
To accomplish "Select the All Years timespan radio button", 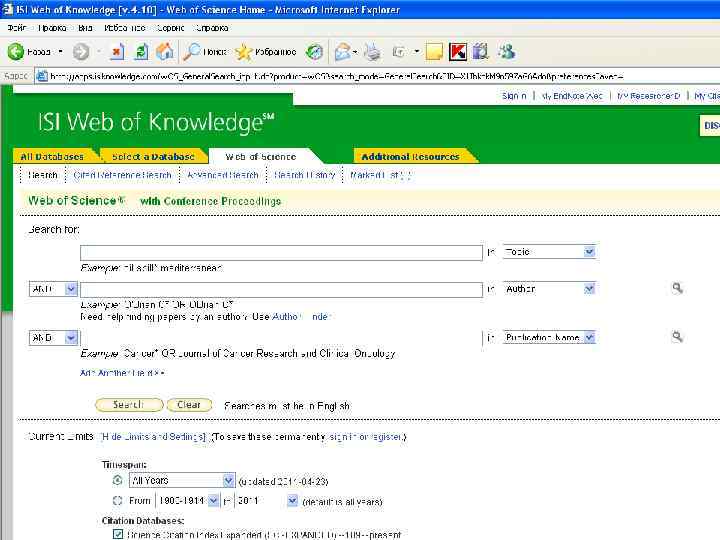I will coord(118,480).
